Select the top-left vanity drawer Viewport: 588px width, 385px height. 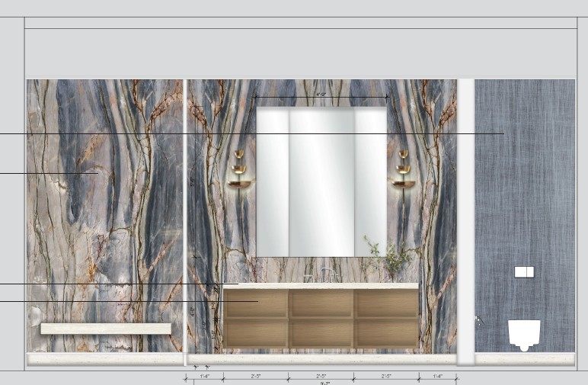pos(256,303)
